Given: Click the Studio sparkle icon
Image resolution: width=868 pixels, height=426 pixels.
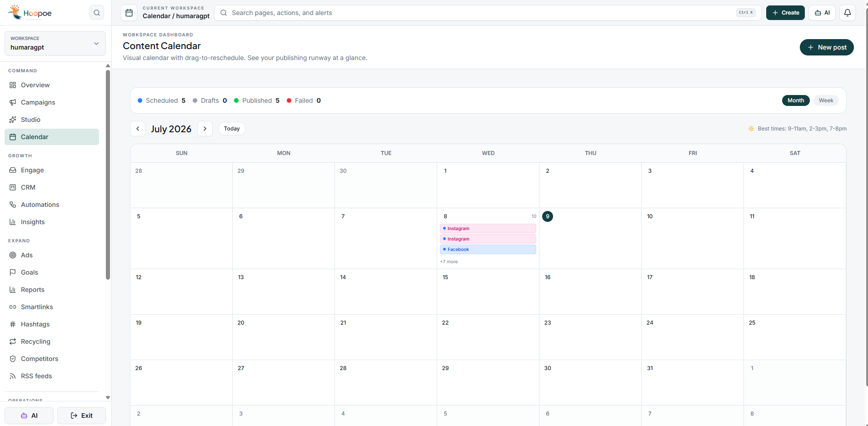Looking at the screenshot, I should [x=13, y=120].
